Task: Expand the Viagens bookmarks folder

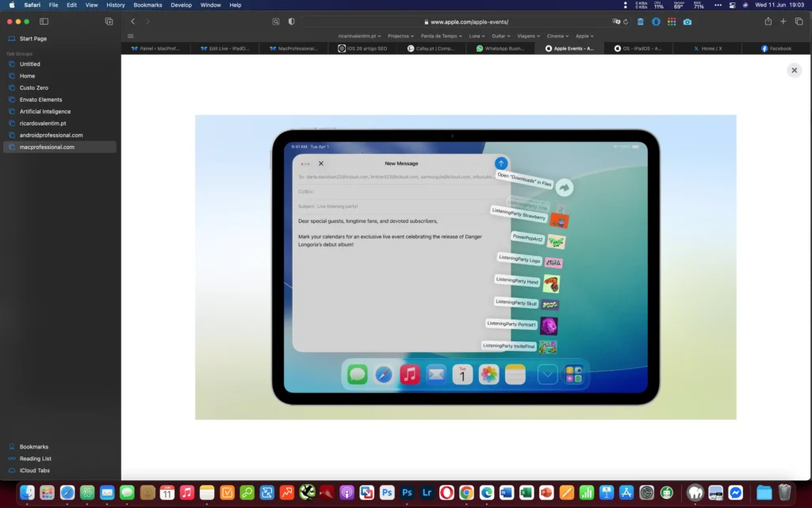Action: click(527, 36)
